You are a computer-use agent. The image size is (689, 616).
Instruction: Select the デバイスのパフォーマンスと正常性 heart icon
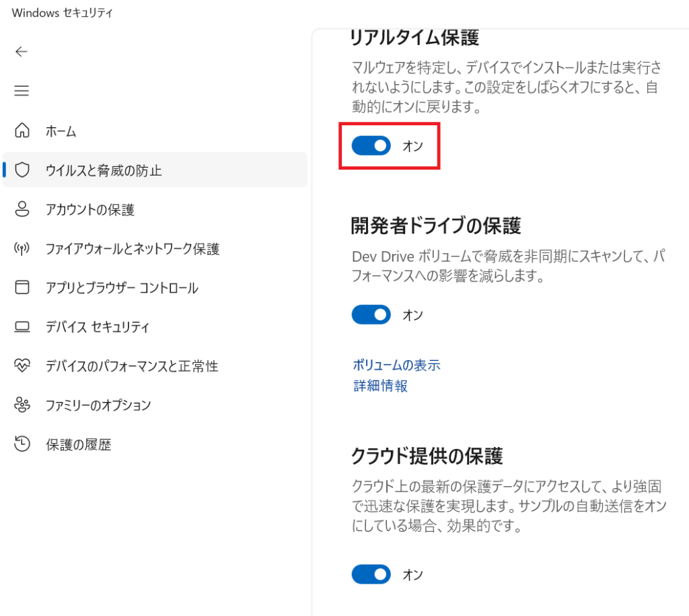point(22,366)
